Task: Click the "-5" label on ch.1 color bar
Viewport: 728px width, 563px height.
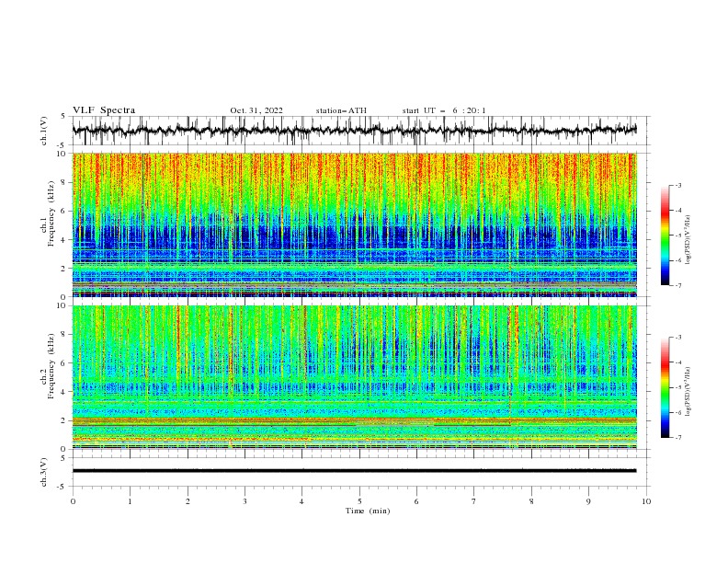Action: pos(678,236)
